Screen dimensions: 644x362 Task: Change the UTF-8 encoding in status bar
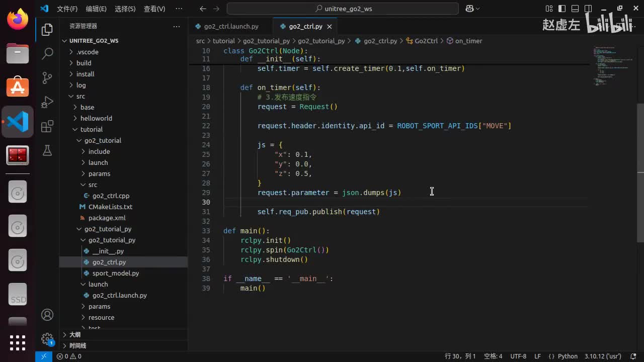point(518,356)
